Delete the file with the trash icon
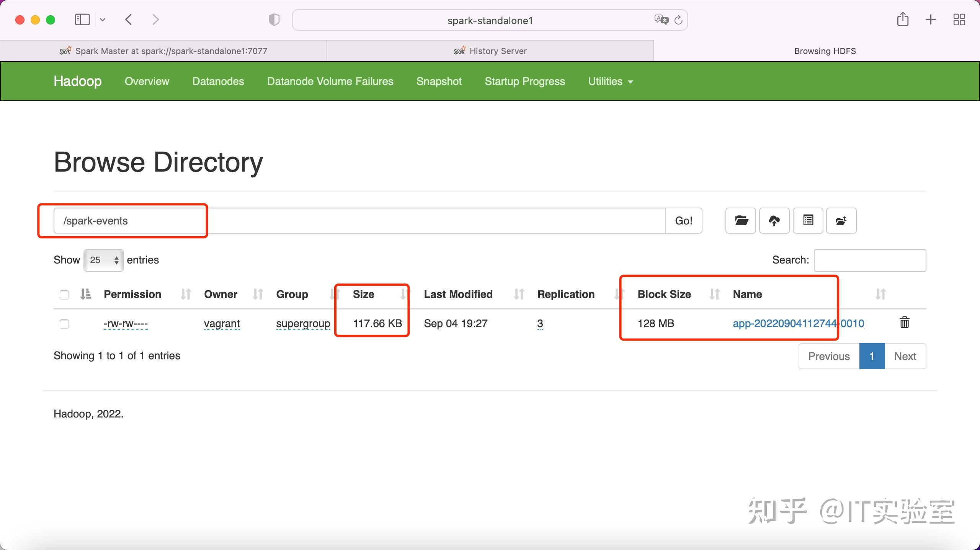The image size is (980, 550). (x=904, y=322)
